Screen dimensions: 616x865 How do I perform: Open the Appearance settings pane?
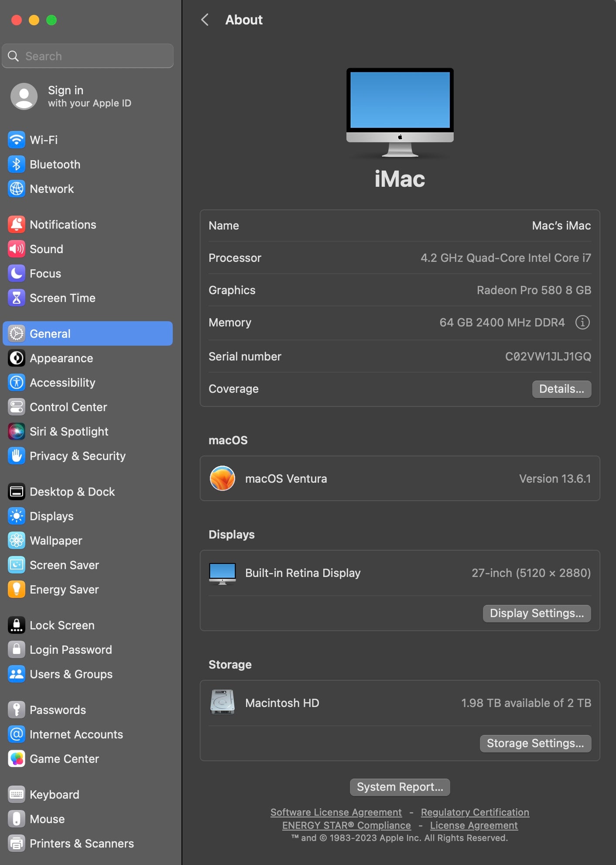point(61,358)
